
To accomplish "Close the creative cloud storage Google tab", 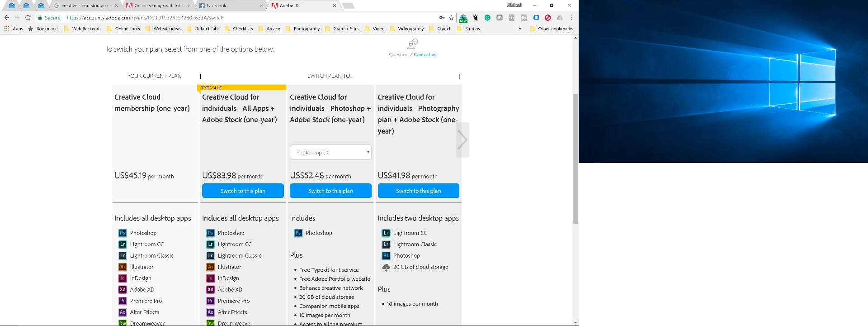I will (x=116, y=5).
